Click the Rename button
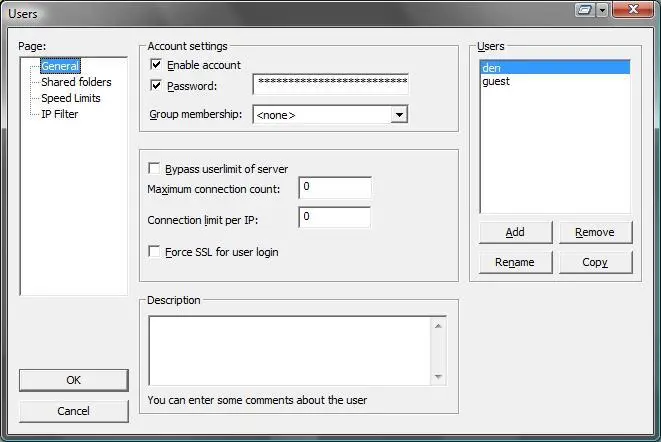Viewport: 661px width, 442px height. (515, 262)
